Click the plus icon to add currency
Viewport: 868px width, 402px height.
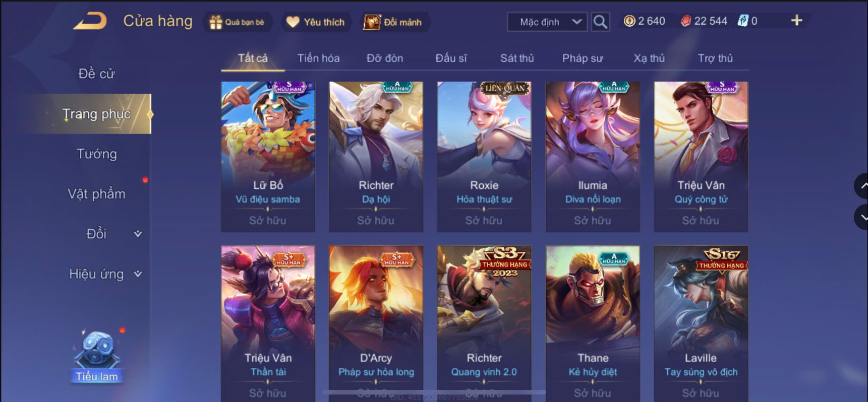coord(796,20)
